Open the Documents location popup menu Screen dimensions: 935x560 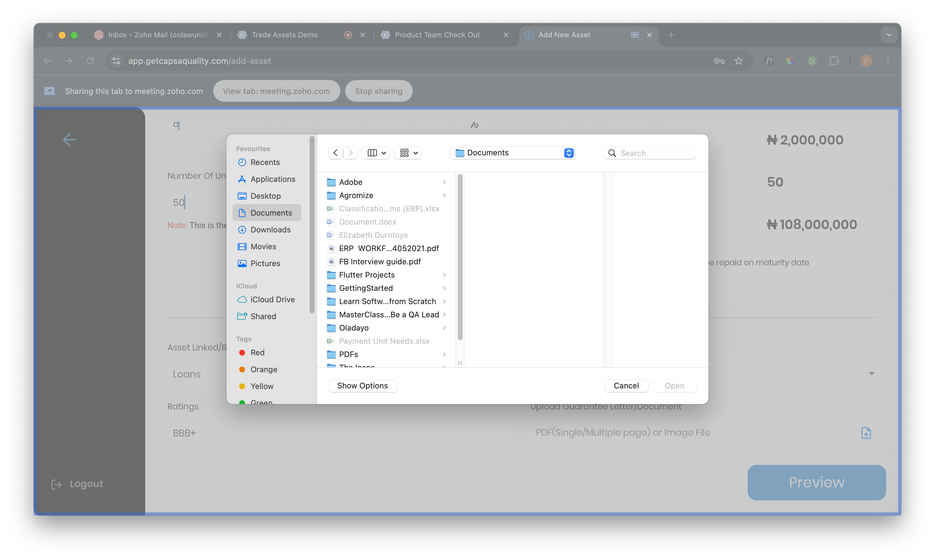click(x=512, y=153)
